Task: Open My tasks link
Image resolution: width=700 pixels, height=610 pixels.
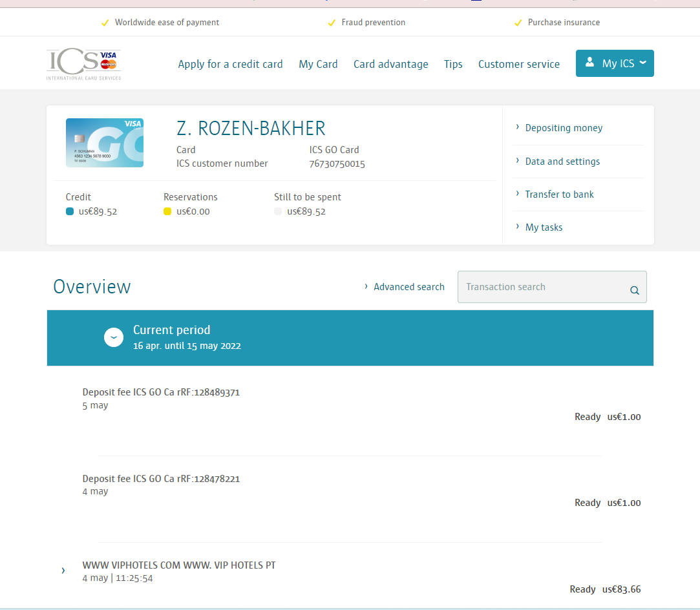Action: coord(544,227)
